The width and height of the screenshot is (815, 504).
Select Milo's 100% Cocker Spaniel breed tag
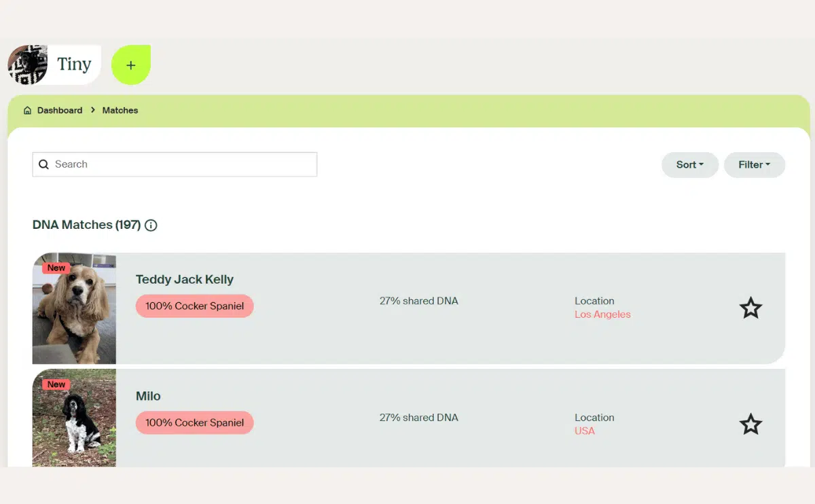click(194, 422)
